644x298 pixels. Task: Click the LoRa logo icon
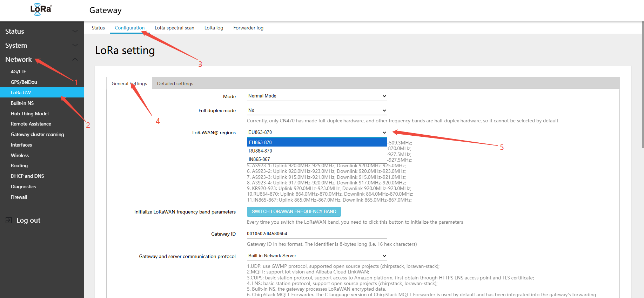(x=41, y=9)
